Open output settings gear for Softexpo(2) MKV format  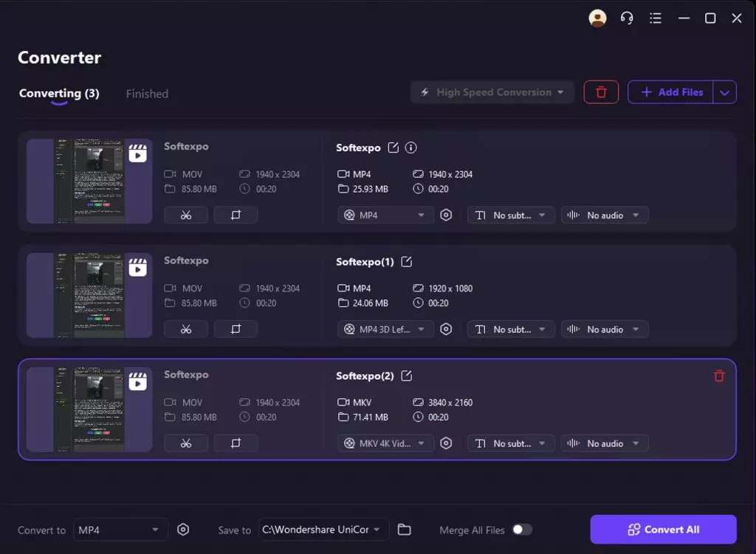click(446, 443)
